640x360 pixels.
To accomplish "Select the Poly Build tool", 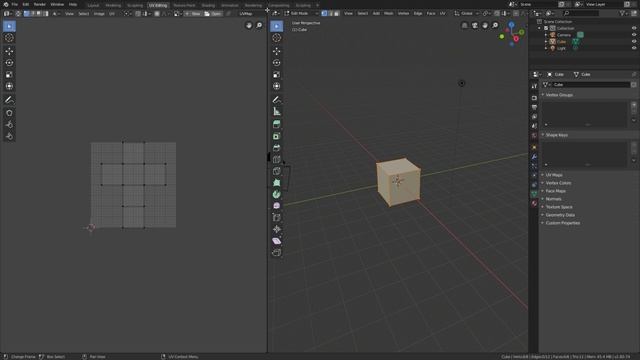I will 276,183.
